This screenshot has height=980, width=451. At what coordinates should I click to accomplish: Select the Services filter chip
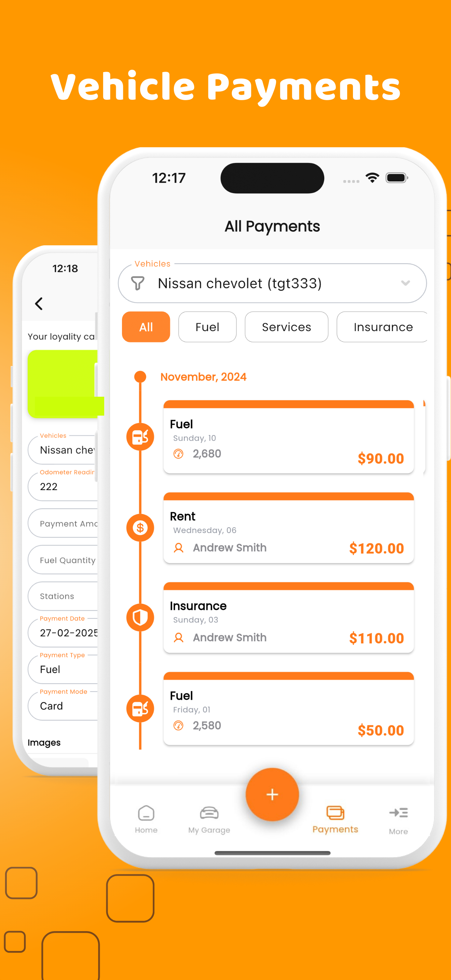click(x=286, y=327)
